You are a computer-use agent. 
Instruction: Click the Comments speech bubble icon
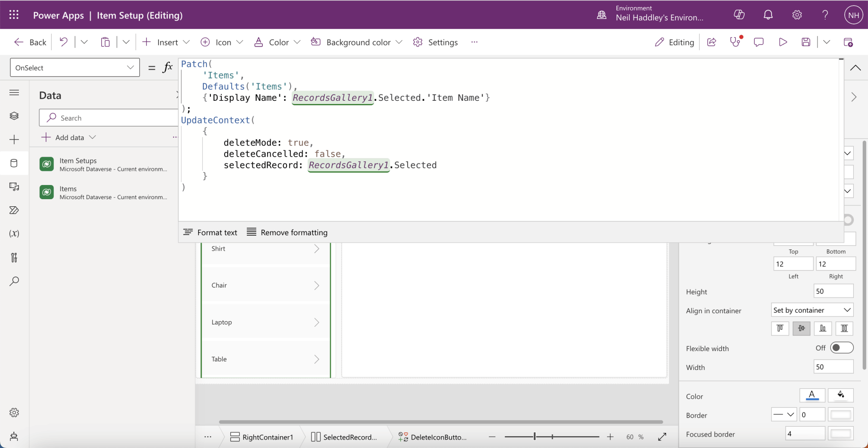759,42
